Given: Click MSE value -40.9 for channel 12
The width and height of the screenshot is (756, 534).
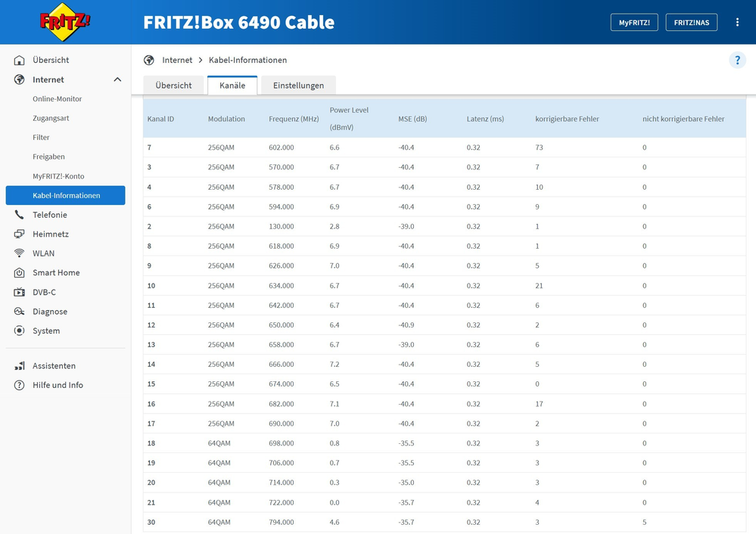Looking at the screenshot, I should click(x=406, y=324).
